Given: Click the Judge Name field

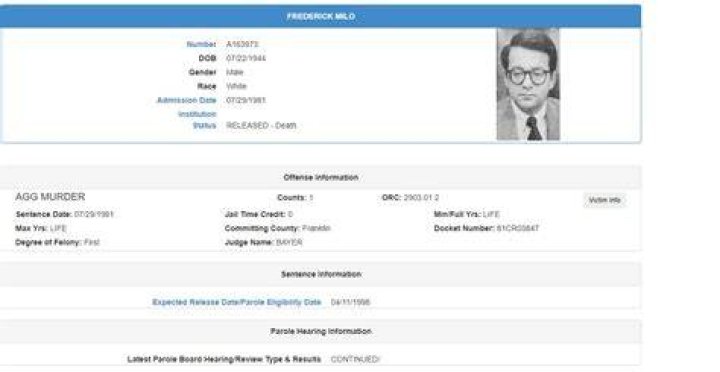Looking at the screenshot, I should (x=264, y=242).
